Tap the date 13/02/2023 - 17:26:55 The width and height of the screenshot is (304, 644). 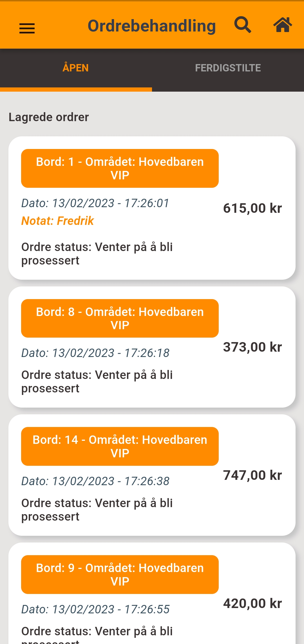pyautogui.click(x=95, y=609)
